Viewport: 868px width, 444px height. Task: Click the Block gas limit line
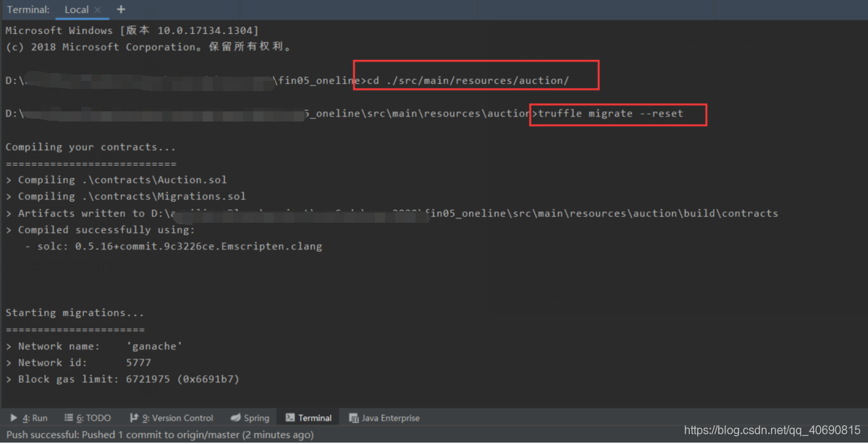click(x=122, y=380)
